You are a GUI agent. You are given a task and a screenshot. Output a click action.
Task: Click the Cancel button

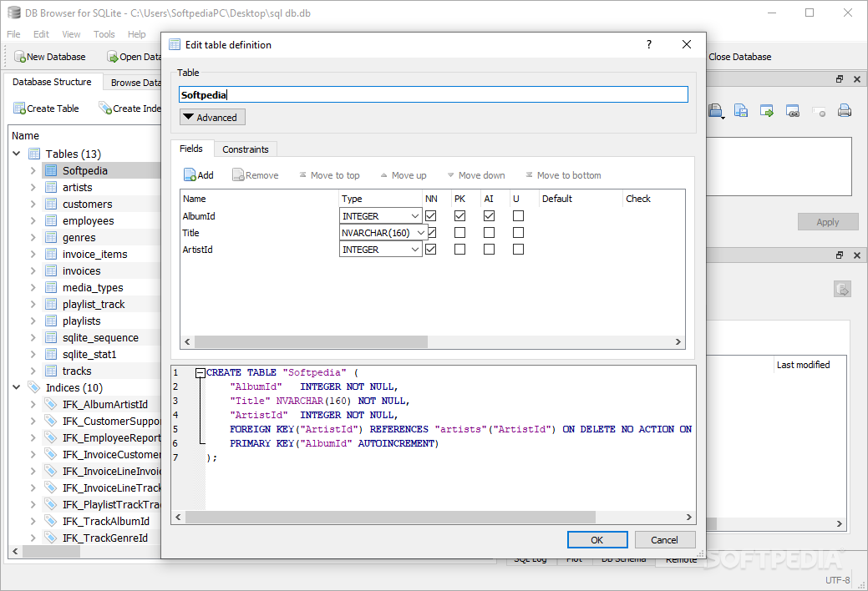[x=664, y=539]
